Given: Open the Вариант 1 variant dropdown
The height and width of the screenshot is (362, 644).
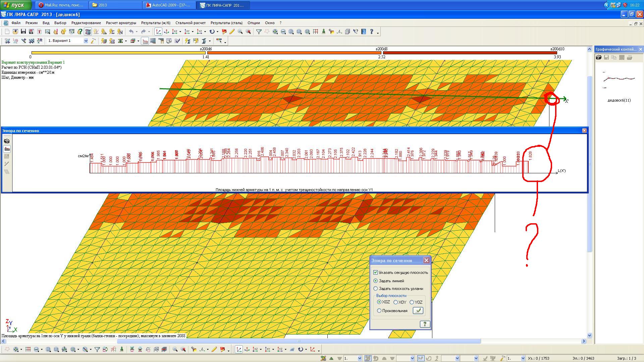Looking at the screenshot, I should pyautogui.click(x=86, y=41).
